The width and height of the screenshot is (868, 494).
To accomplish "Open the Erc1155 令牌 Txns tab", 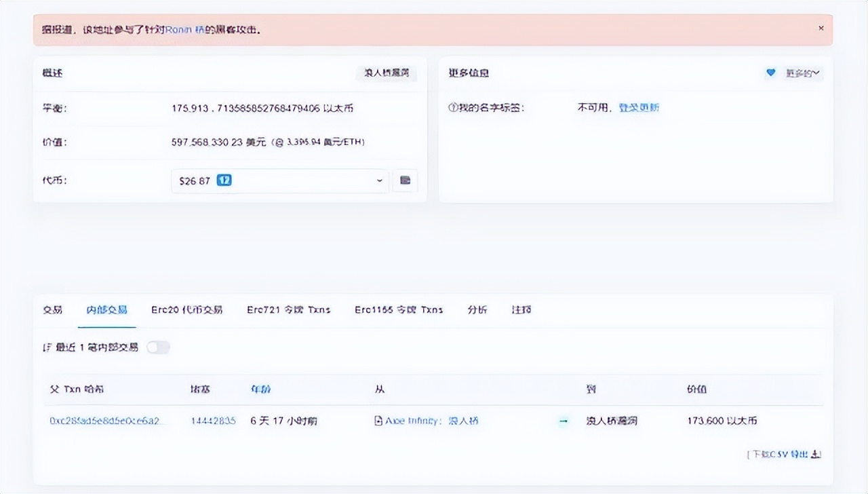I will coord(399,309).
